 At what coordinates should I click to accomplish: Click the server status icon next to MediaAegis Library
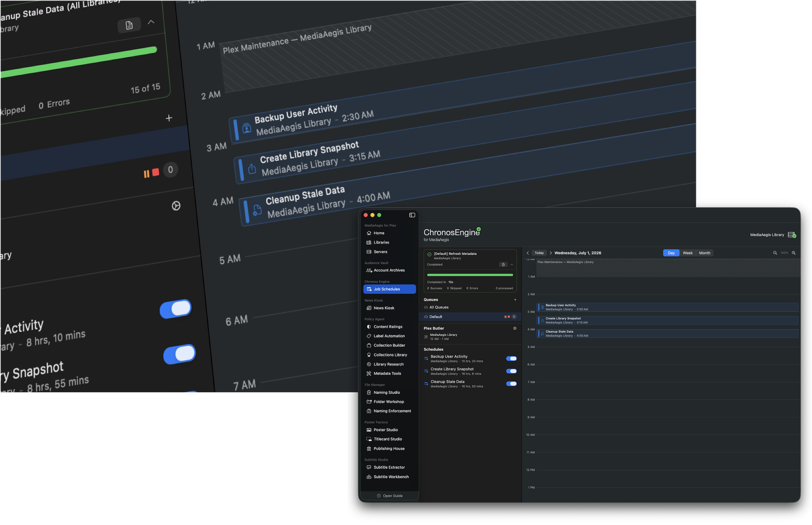coord(792,235)
